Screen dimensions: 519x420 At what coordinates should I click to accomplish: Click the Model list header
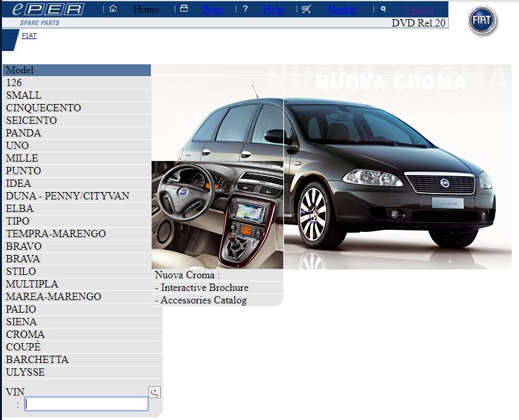coord(77,70)
